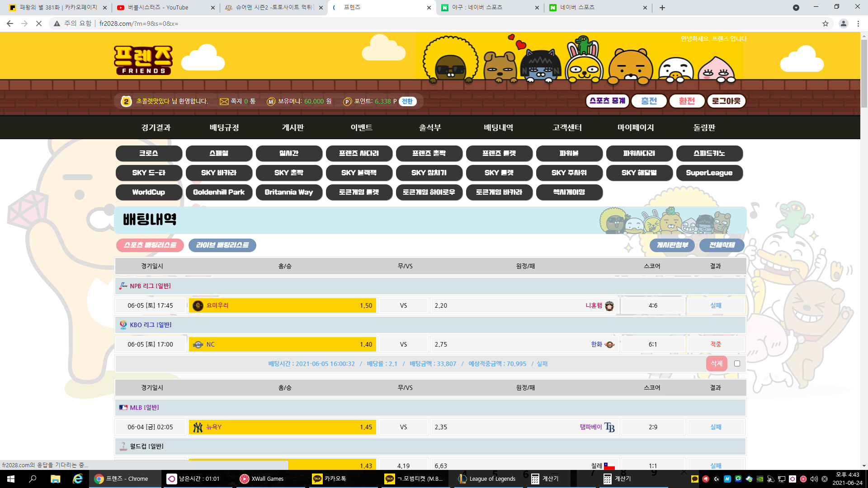868x488 pixels.
Task: Open KakaoTalk from taskbar
Action: (330, 479)
